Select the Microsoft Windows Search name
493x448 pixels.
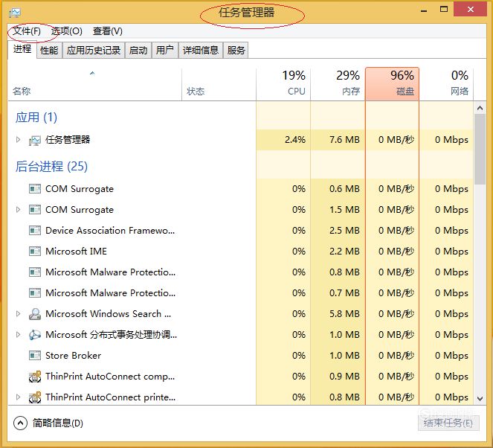[108, 314]
